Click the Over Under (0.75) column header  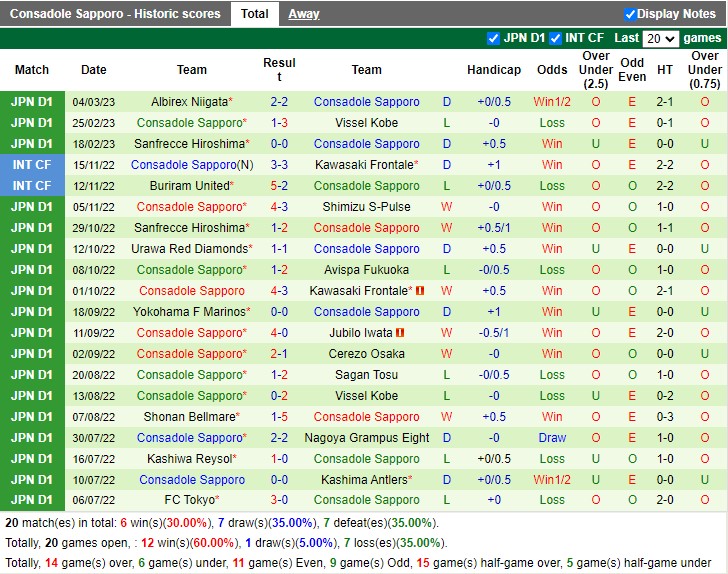click(705, 70)
